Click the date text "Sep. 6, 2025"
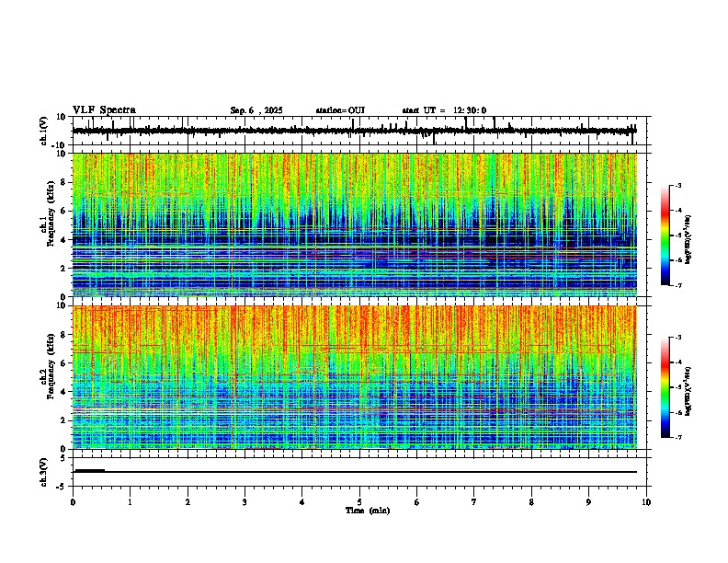This screenshot has width=728, height=563. [x=256, y=110]
